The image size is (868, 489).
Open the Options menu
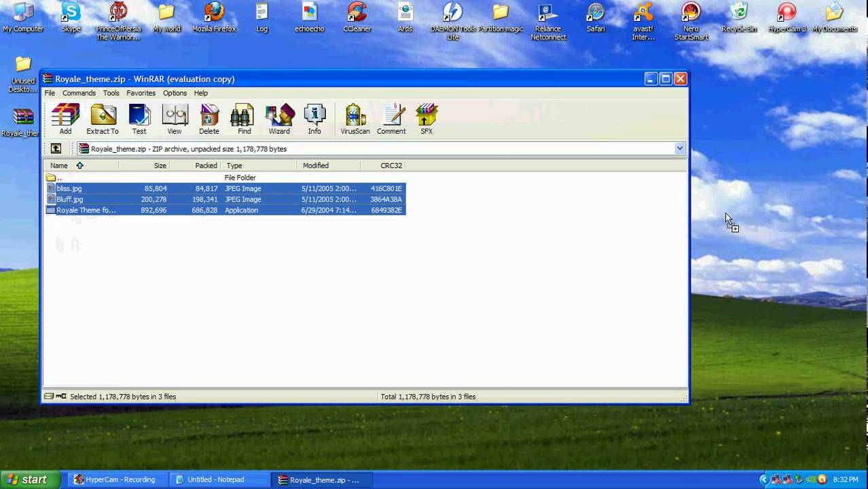(175, 93)
